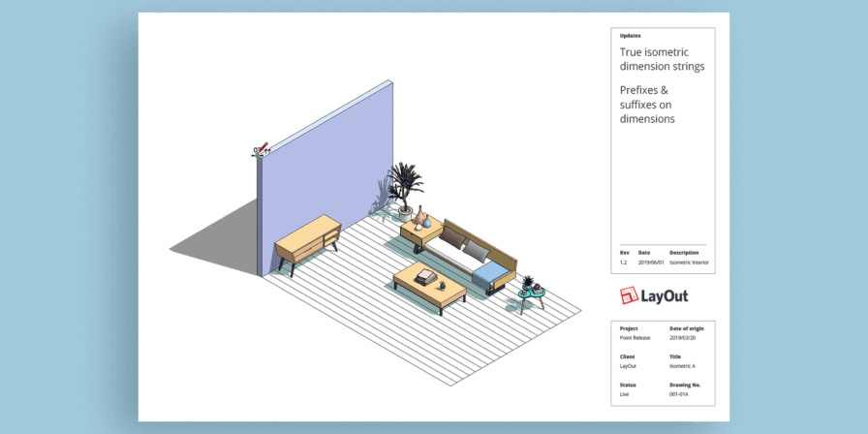Click the purple wall surface
Screen dimensions: 868x434
[325, 174]
